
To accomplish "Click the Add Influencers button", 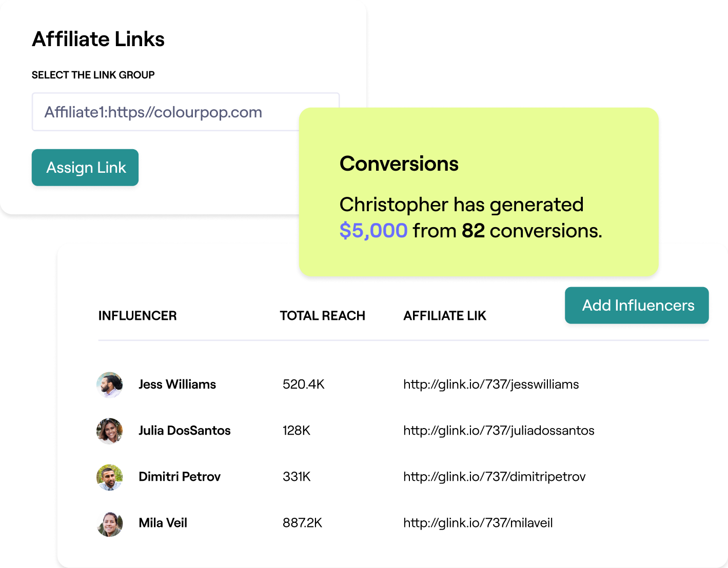I will 637,305.
